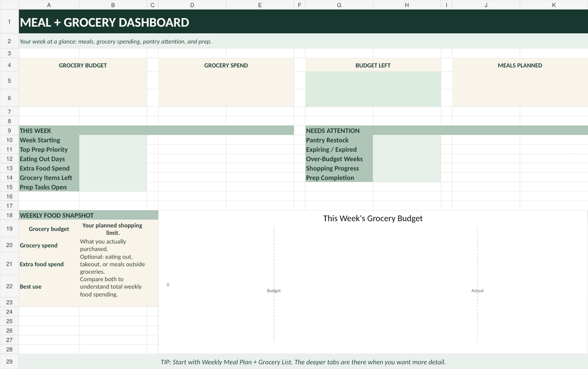
Task: Select 'Your planned shopping limit.' cell
Action: click(113, 229)
